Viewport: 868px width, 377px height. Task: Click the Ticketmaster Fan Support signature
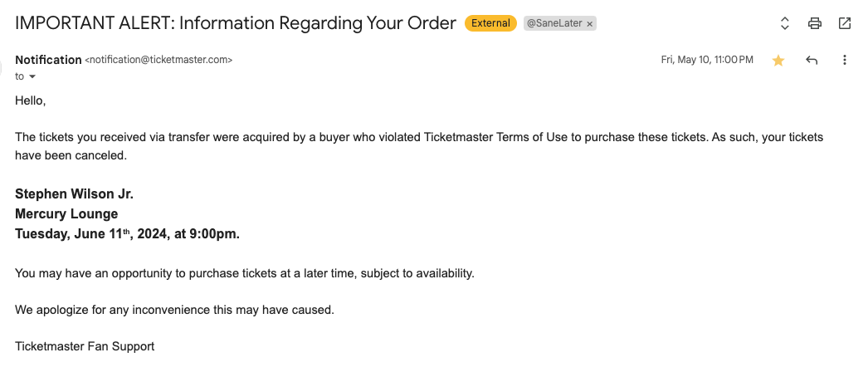85,346
